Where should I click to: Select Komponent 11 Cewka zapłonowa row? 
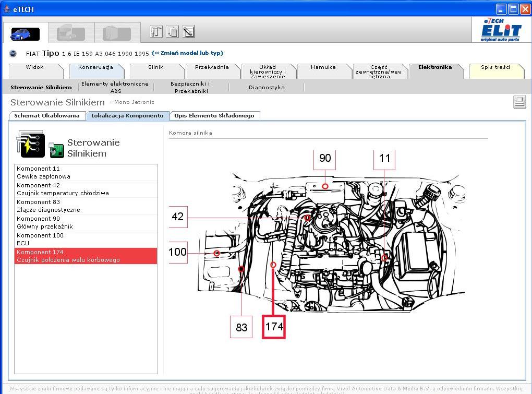(x=86, y=172)
